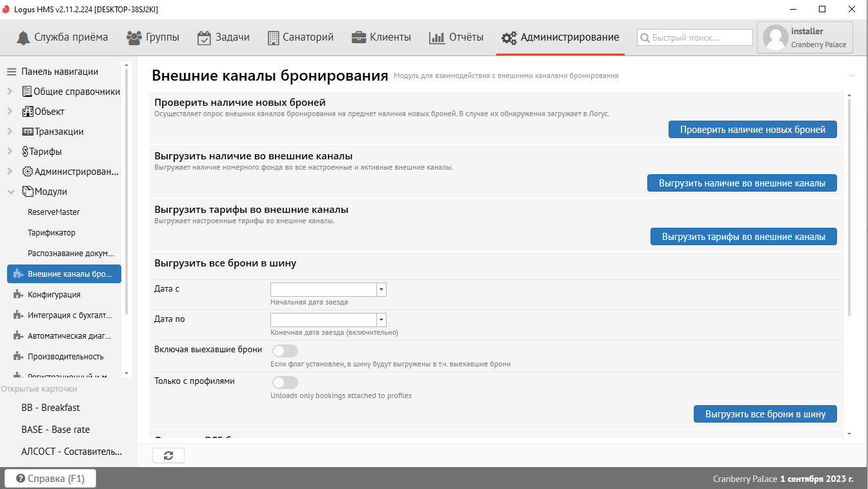
Task: Expand the Общие справочники tree node
Action: coord(10,92)
